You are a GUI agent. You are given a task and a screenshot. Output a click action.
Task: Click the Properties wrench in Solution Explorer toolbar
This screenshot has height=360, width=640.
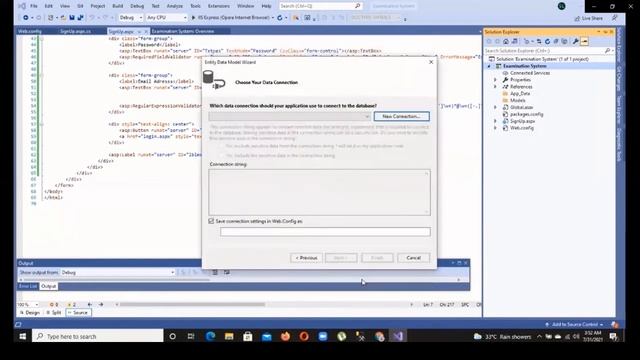click(x=576, y=41)
